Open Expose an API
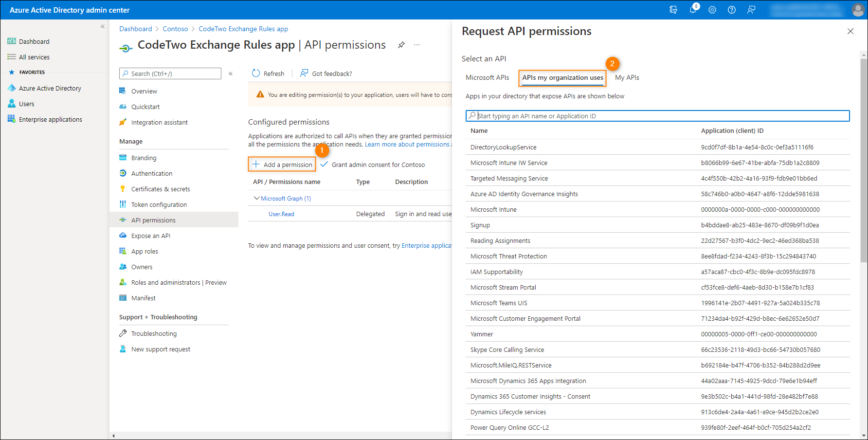Screen dimensions: 868x440 point(150,236)
